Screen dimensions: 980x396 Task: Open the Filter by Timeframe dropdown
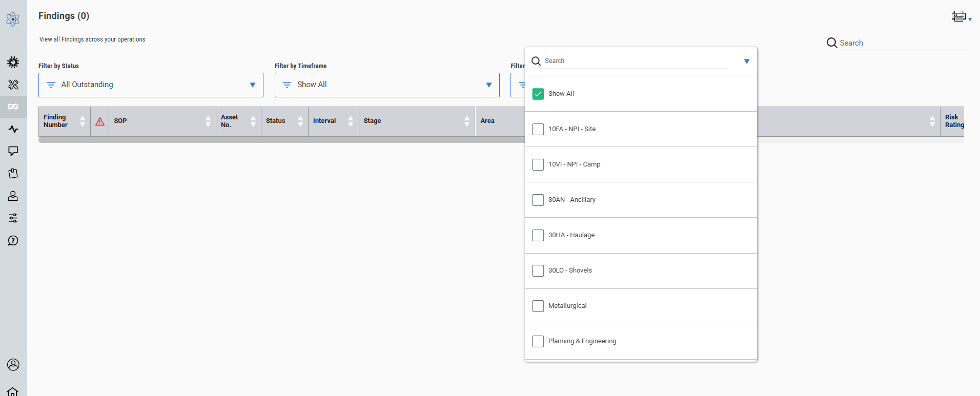[x=387, y=85]
